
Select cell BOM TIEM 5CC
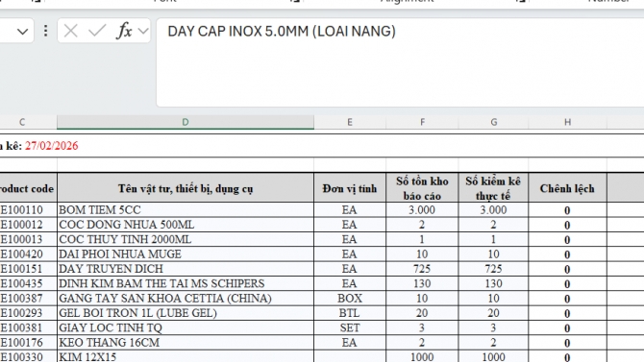(x=186, y=209)
